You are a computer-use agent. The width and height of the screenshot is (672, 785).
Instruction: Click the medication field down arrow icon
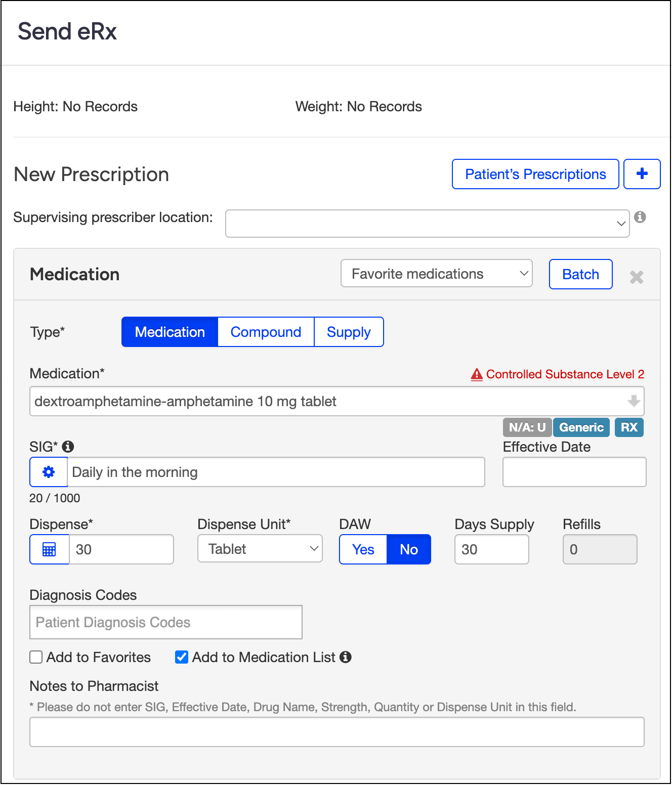(x=633, y=401)
